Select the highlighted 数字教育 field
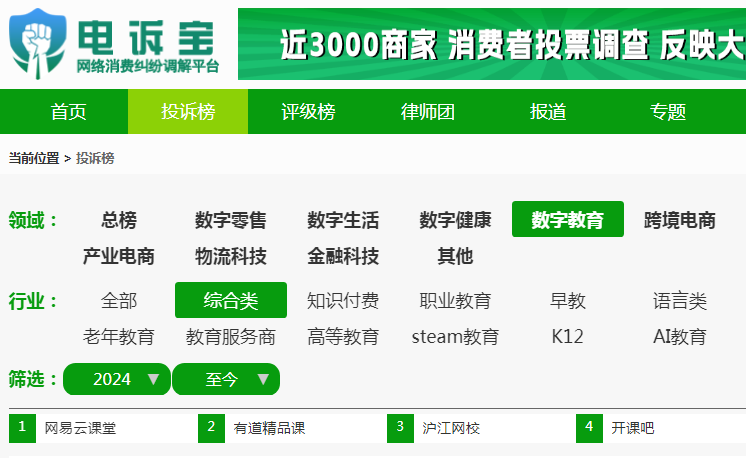Screen dimensions: 746x458 568,219
